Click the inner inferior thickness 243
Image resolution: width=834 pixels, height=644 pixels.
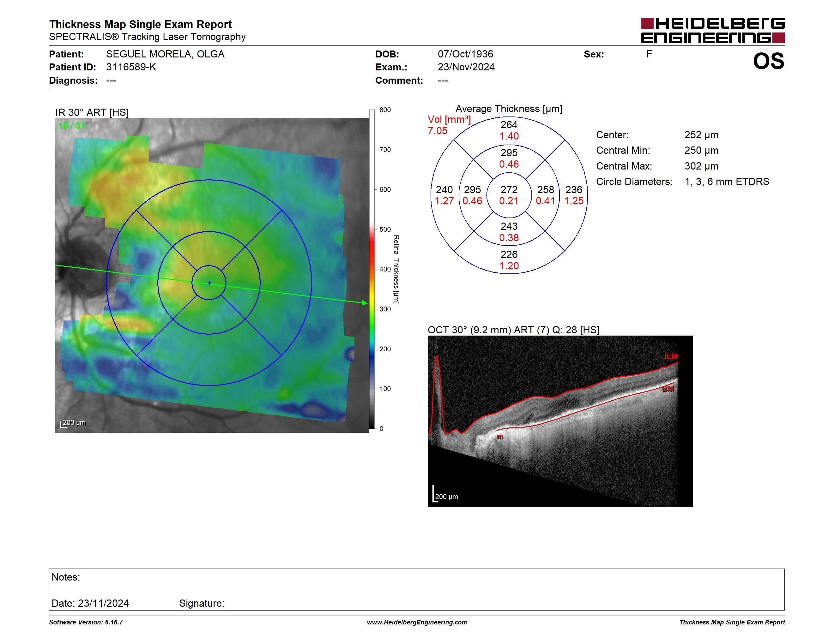click(x=509, y=226)
